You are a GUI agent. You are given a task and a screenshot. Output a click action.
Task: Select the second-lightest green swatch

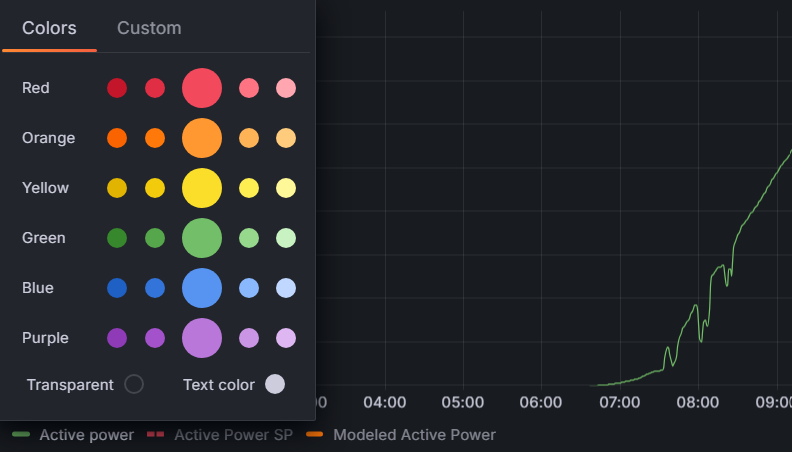click(249, 238)
